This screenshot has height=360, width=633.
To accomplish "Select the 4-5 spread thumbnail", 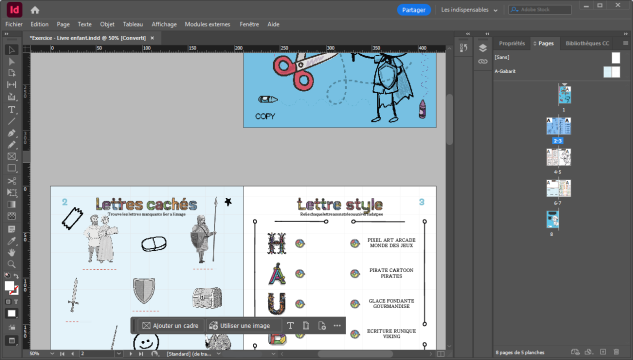I will pos(558,157).
